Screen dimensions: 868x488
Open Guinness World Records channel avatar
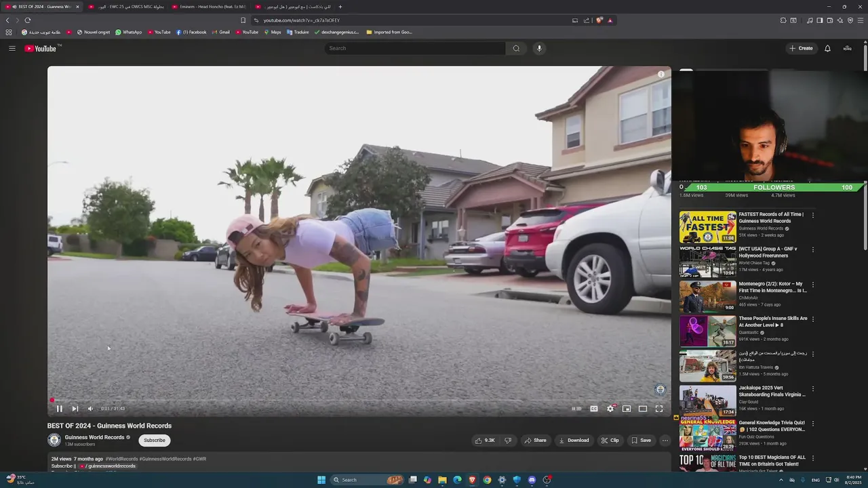(54, 441)
